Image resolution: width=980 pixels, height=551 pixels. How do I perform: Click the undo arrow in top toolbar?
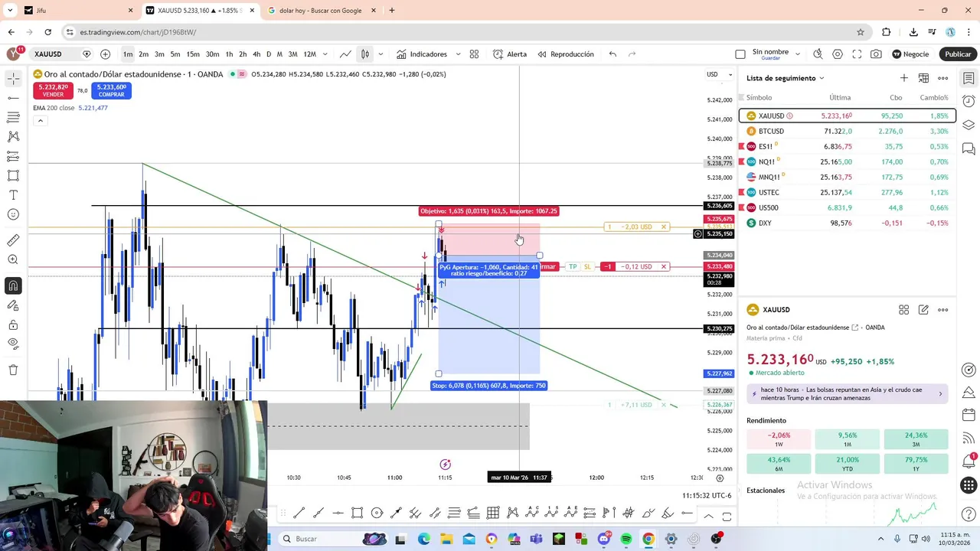(x=612, y=54)
